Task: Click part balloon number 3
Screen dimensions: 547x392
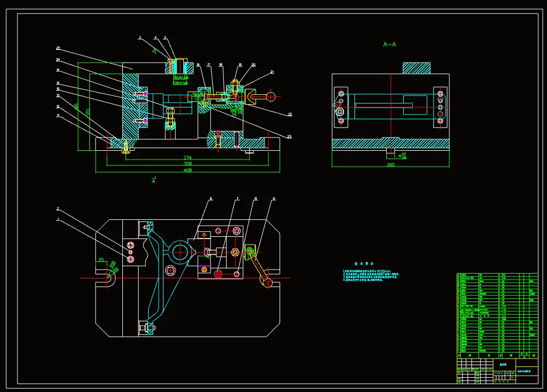Action: (140, 38)
